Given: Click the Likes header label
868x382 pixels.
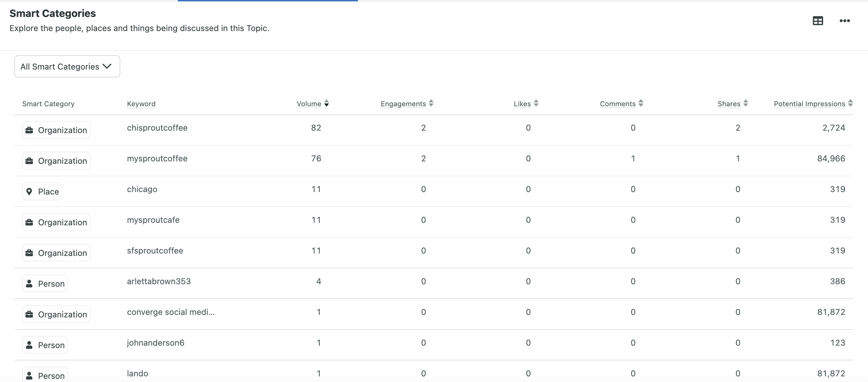Looking at the screenshot, I should 522,104.
